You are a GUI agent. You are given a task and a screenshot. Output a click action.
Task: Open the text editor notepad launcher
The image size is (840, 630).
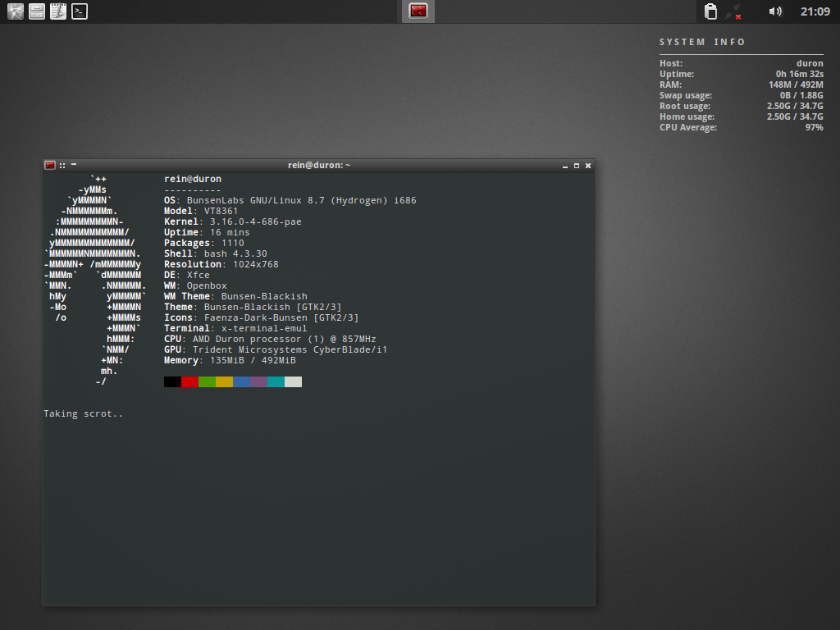click(57, 11)
